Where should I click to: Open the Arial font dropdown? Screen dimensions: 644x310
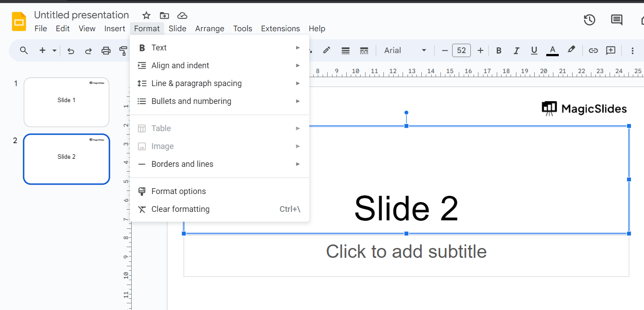(405, 51)
